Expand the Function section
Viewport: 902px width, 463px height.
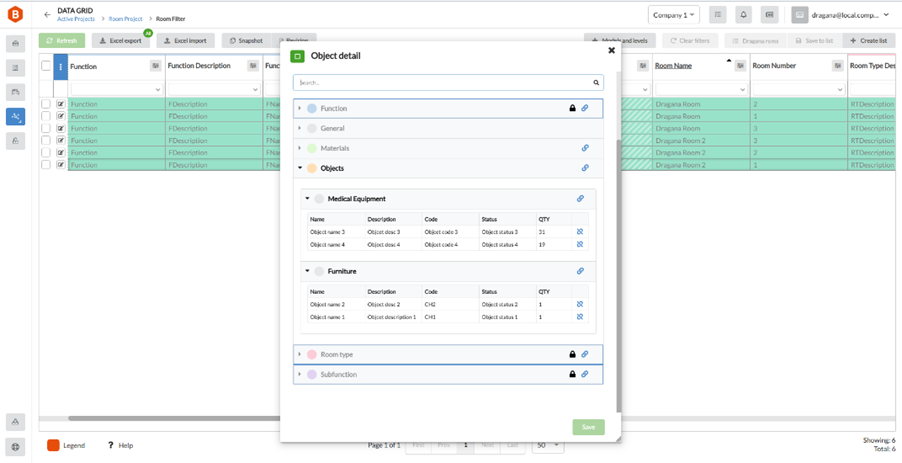(299, 108)
